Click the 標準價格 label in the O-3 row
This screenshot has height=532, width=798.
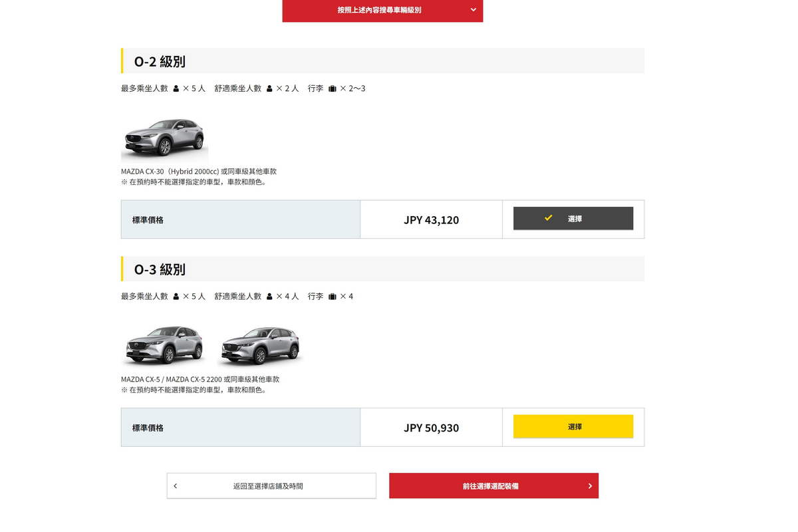coord(148,428)
